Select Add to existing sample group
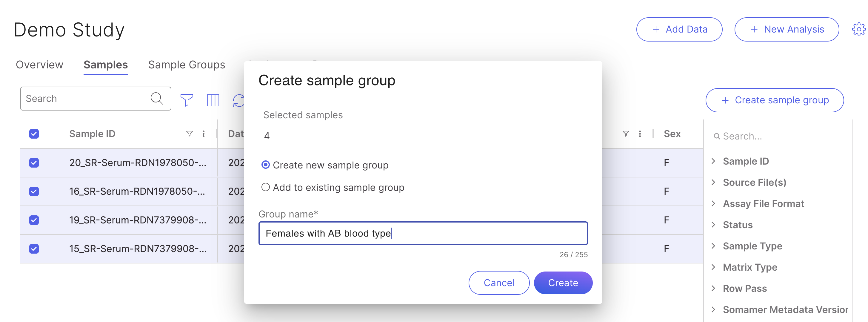The image size is (868, 322). [266, 187]
